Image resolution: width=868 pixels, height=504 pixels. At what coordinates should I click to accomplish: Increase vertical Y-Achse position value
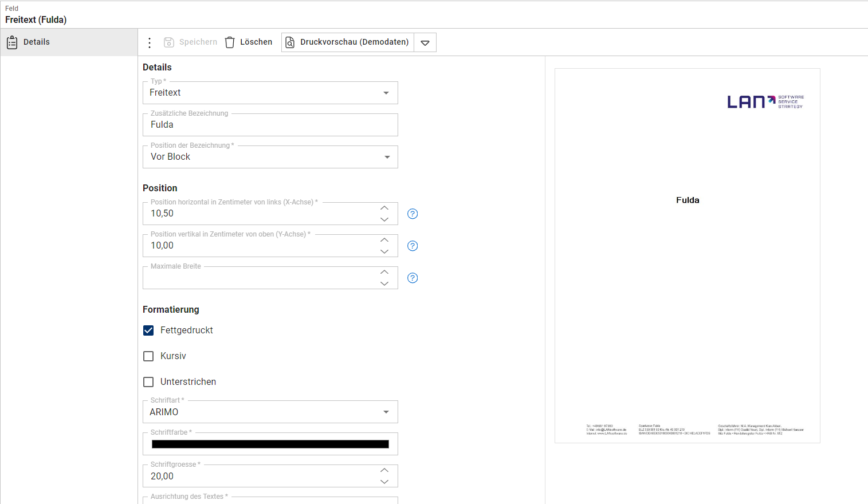384,240
